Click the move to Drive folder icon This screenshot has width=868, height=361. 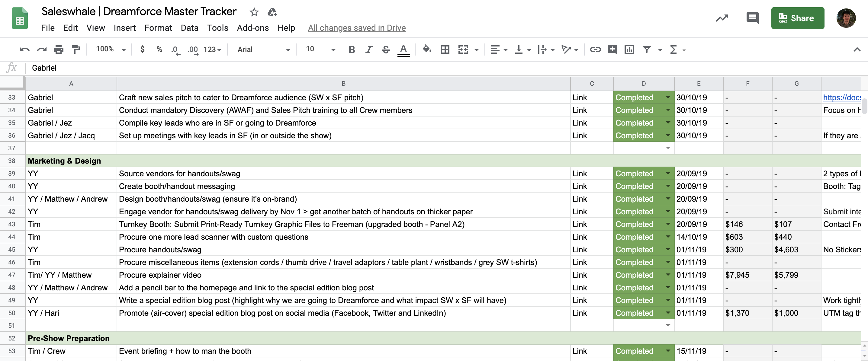[x=272, y=12]
